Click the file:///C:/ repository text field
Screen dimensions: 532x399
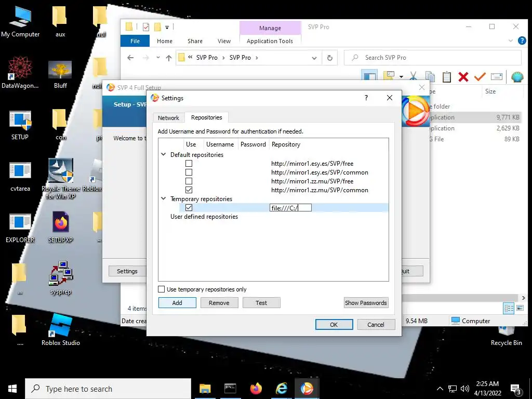291,208
